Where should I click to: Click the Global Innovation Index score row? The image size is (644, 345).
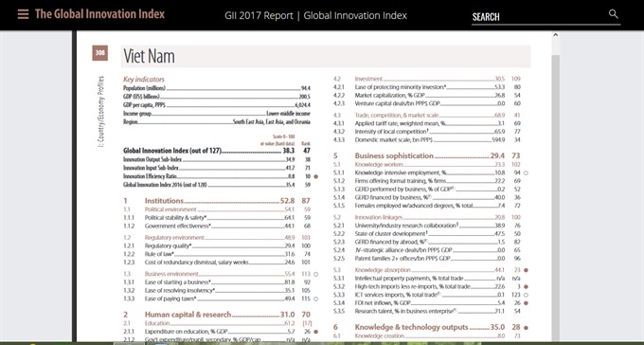point(217,151)
